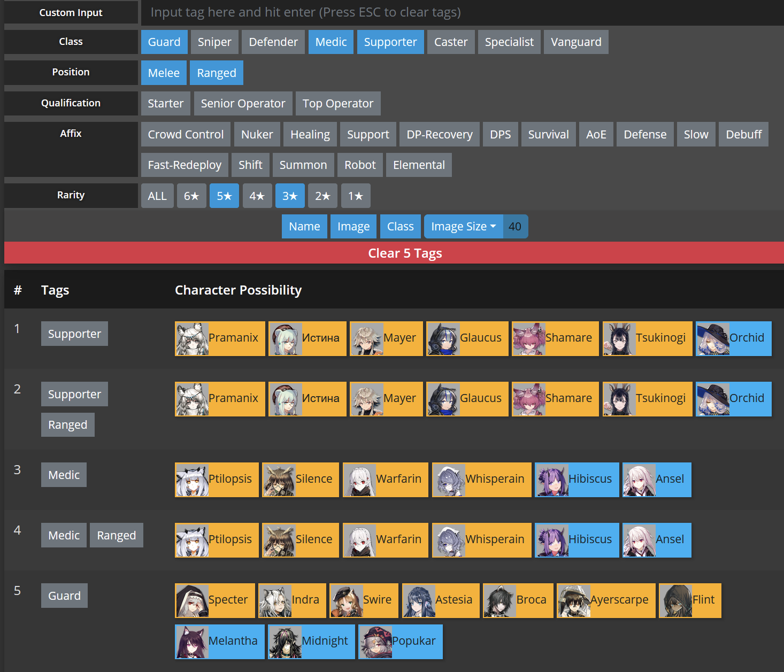
Task: Select the Vanguard class tag
Action: tap(576, 42)
